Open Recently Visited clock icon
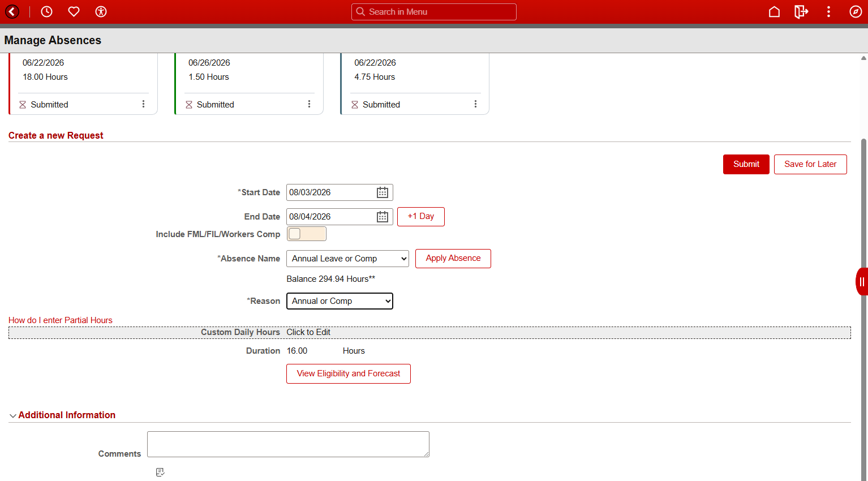The width and height of the screenshot is (868, 481). [46, 11]
